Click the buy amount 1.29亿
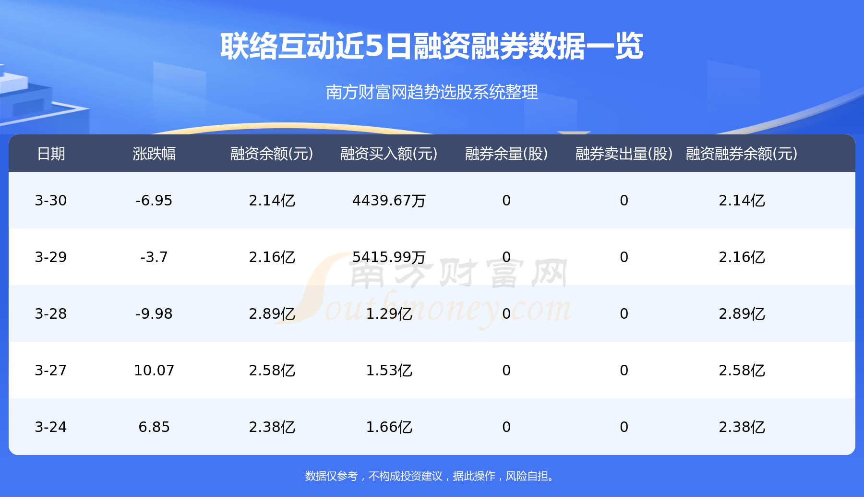Image resolution: width=864 pixels, height=504 pixels. coord(389,313)
